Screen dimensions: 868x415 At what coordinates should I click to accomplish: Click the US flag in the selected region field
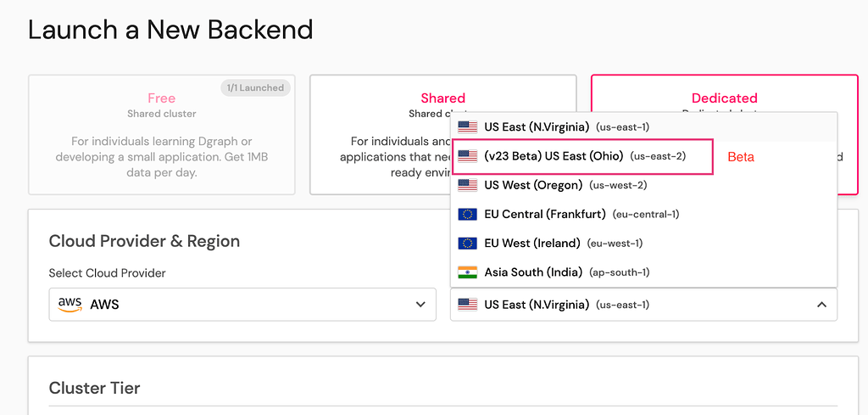(467, 305)
